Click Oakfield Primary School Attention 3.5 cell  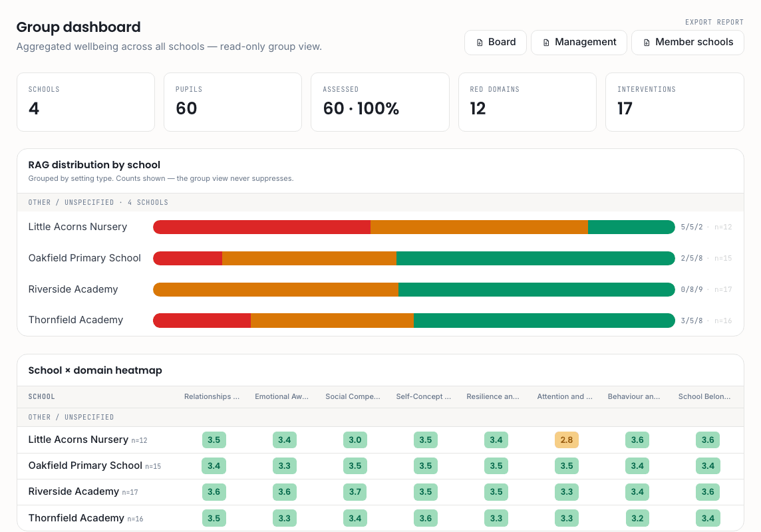(x=566, y=465)
